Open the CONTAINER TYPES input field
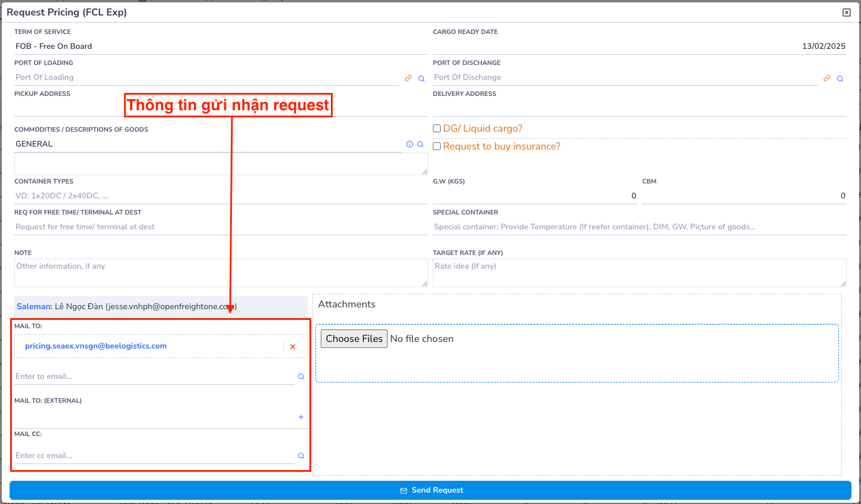Image resolution: width=861 pixels, height=504 pixels. point(179,195)
